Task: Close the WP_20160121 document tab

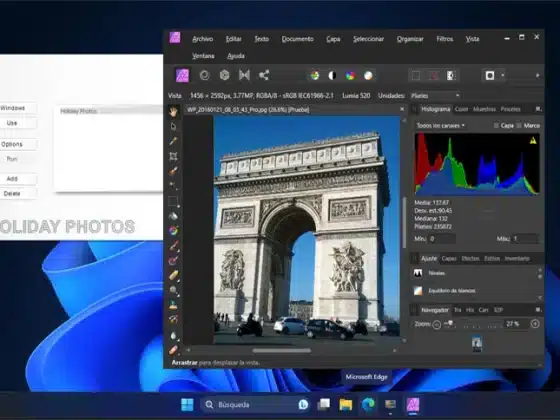Action: [402, 109]
